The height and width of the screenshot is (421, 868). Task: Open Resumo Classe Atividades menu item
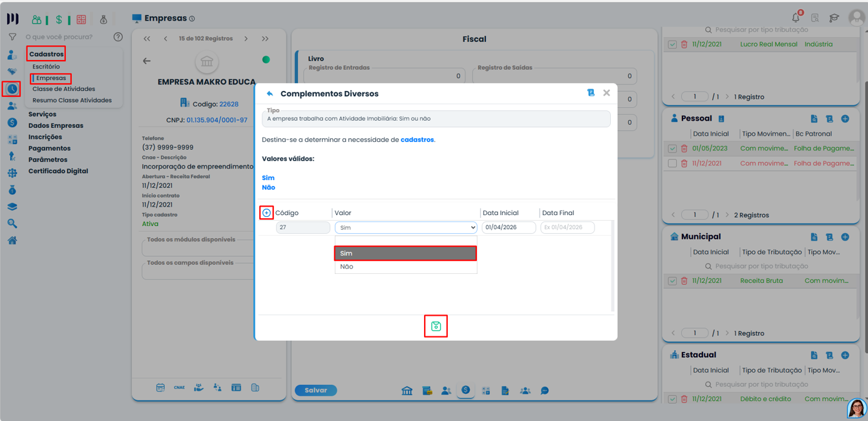(x=72, y=100)
